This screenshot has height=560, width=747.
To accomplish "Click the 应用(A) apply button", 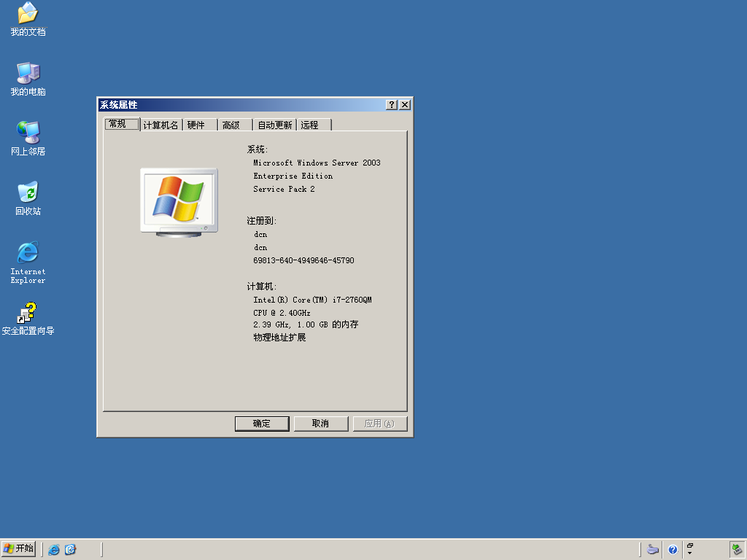I will [x=379, y=424].
